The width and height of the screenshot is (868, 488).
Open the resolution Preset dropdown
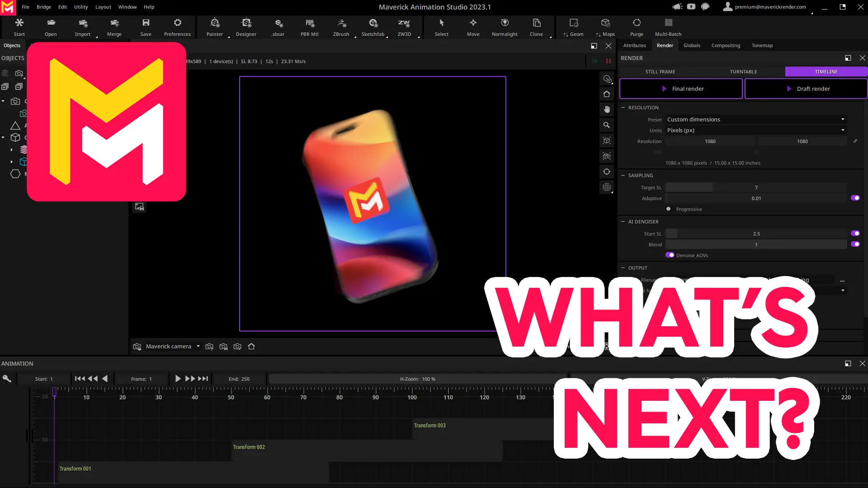tap(755, 119)
